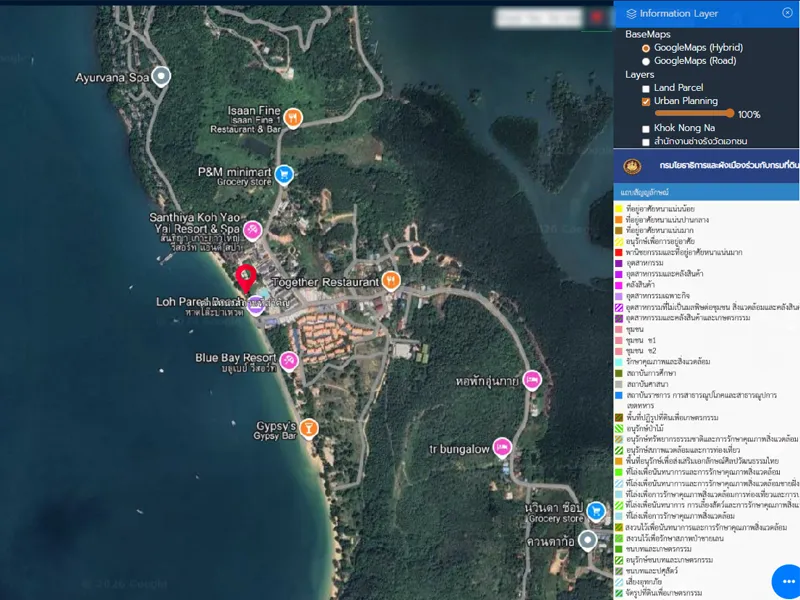Select the P&M minimart grocery cart marker
Image resolution: width=800 pixels, height=600 pixels.
coord(284,174)
